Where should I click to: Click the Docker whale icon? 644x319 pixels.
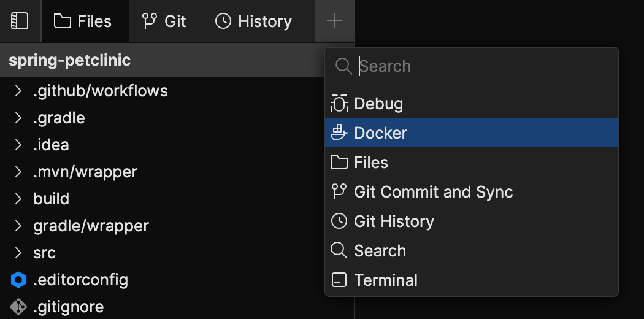[339, 133]
